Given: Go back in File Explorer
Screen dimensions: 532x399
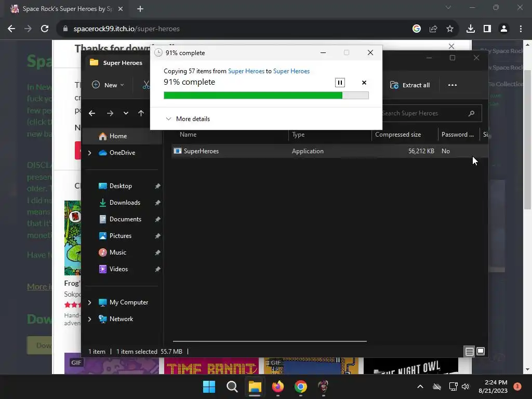Looking at the screenshot, I should coord(92,113).
